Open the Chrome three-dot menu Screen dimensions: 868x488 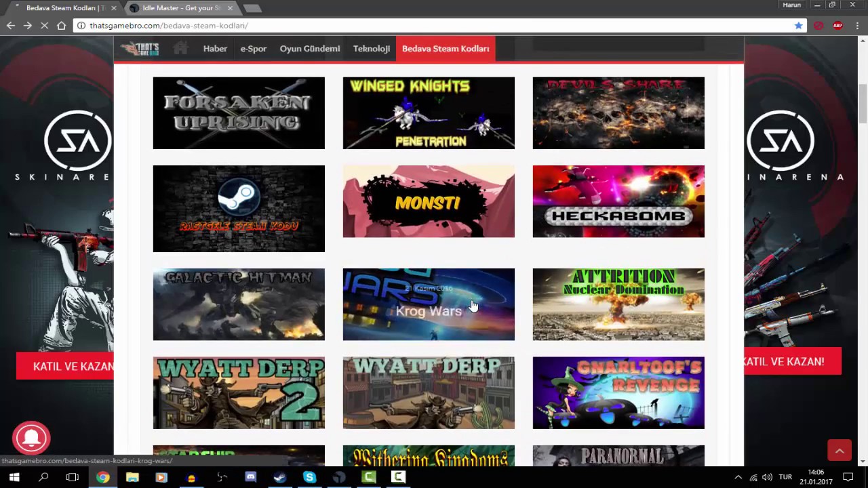click(856, 26)
